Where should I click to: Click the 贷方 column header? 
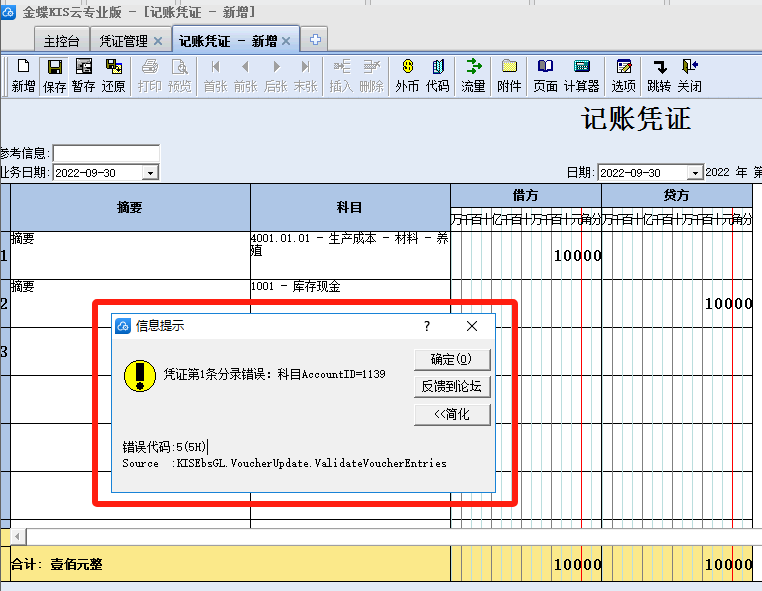[x=676, y=196]
